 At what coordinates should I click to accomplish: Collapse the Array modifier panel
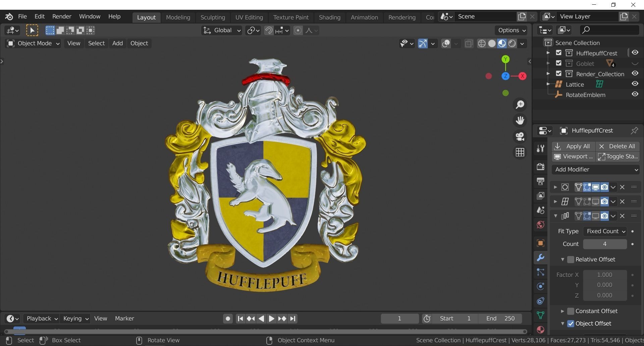(555, 216)
